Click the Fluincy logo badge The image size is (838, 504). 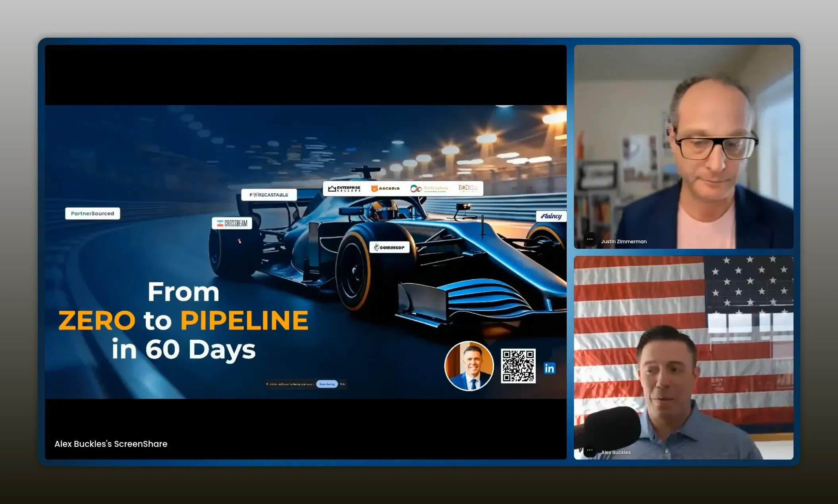[551, 216]
